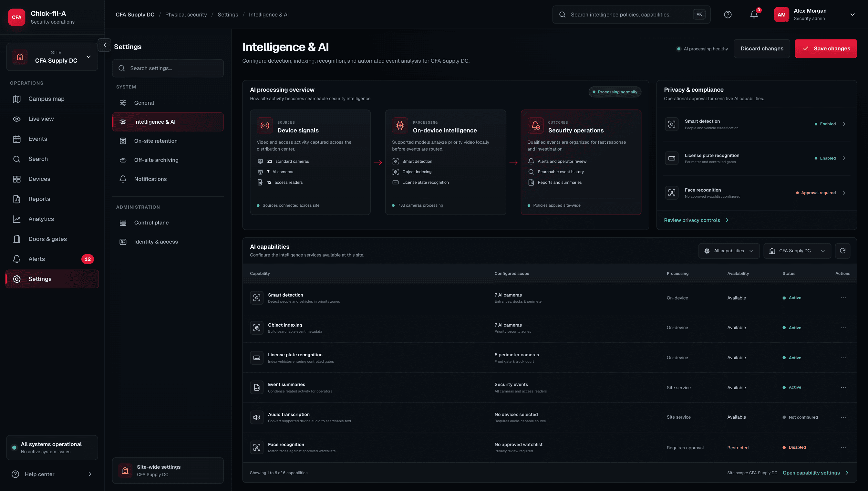The width and height of the screenshot is (868, 491).
Task: Click the License plate recognition table row icon
Action: pos(257,358)
